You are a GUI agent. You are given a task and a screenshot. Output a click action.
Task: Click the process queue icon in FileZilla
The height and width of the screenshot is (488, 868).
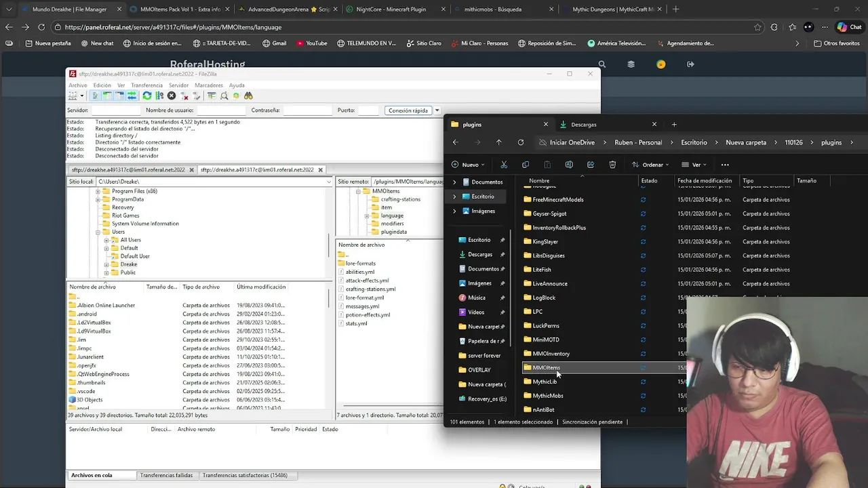[159, 96]
